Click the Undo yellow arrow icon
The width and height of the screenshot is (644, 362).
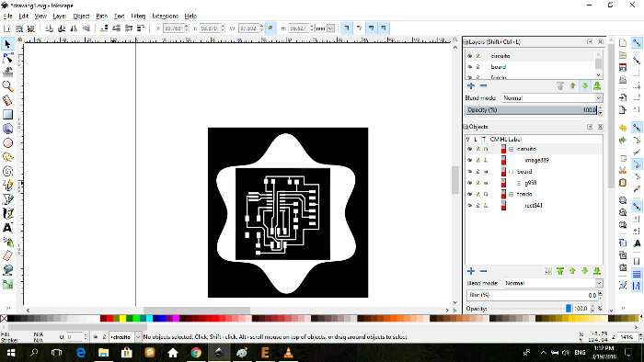click(623, 128)
